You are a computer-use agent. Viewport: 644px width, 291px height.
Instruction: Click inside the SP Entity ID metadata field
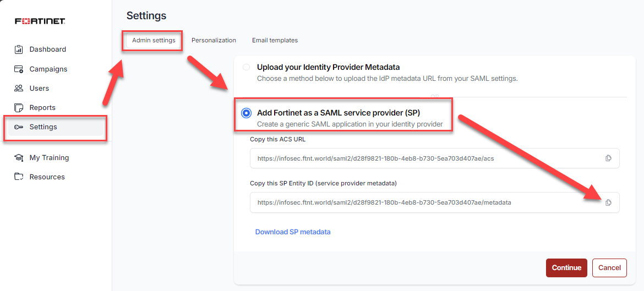click(x=434, y=202)
